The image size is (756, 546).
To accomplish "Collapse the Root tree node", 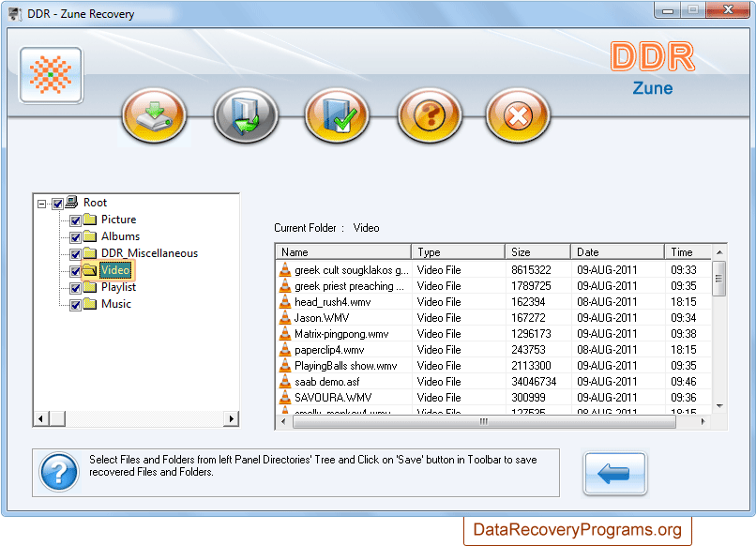I will click(42, 204).
